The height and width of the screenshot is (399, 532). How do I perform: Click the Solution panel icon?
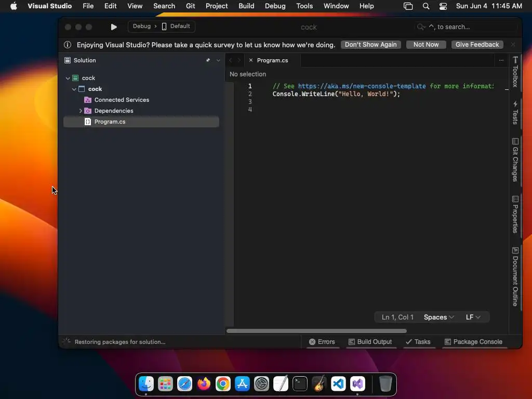[68, 60]
